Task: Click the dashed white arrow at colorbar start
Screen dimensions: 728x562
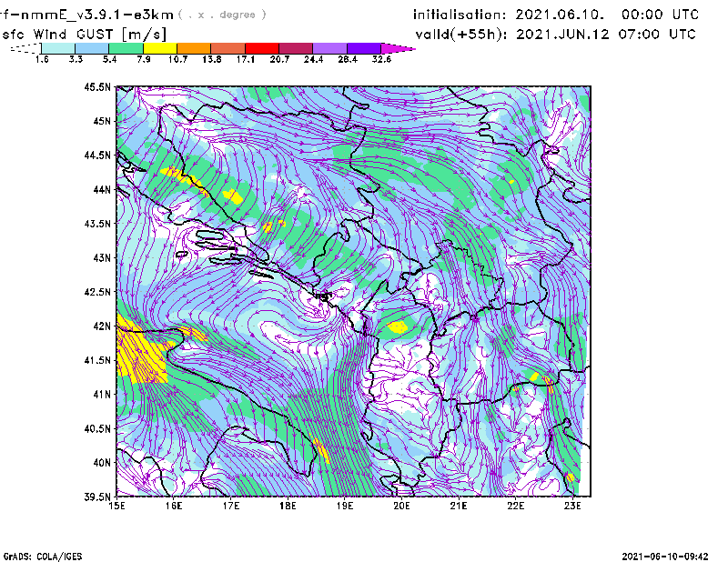Action: click(25, 48)
